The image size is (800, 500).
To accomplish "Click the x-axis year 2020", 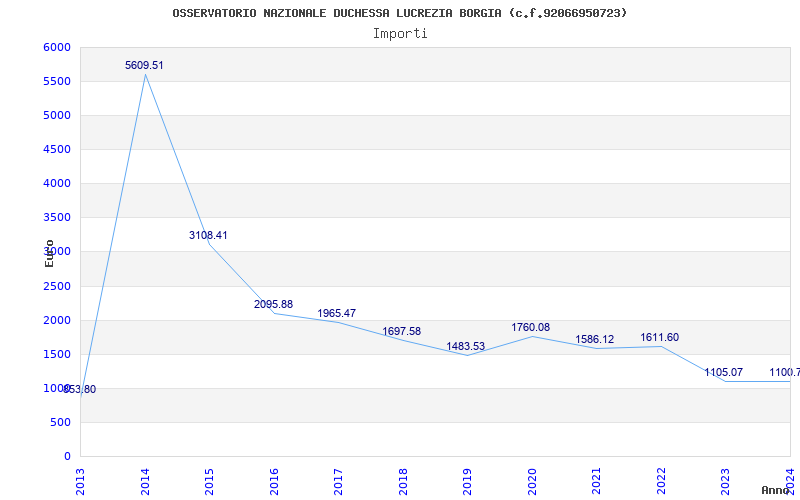I will coord(532,482).
